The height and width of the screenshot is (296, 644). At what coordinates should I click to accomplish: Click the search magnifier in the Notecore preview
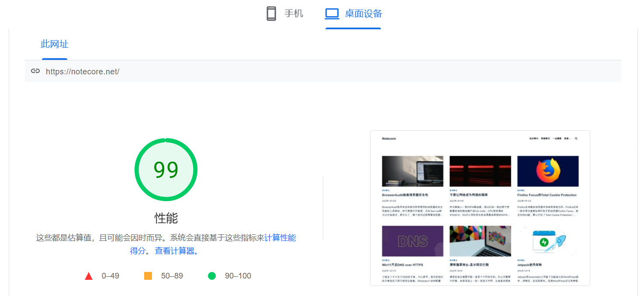[576, 139]
